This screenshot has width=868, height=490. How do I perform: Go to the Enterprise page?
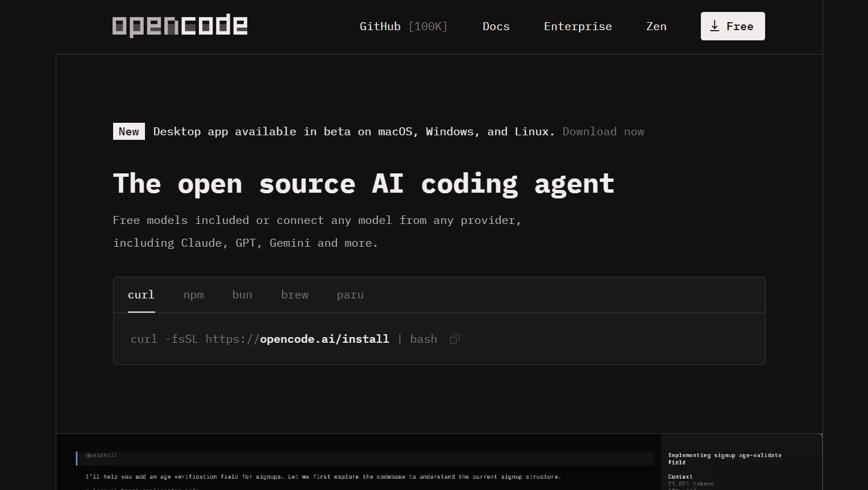tap(578, 26)
